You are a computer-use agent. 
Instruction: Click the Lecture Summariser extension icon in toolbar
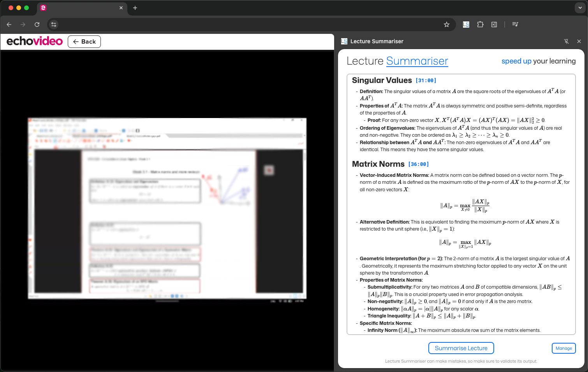[x=466, y=24]
